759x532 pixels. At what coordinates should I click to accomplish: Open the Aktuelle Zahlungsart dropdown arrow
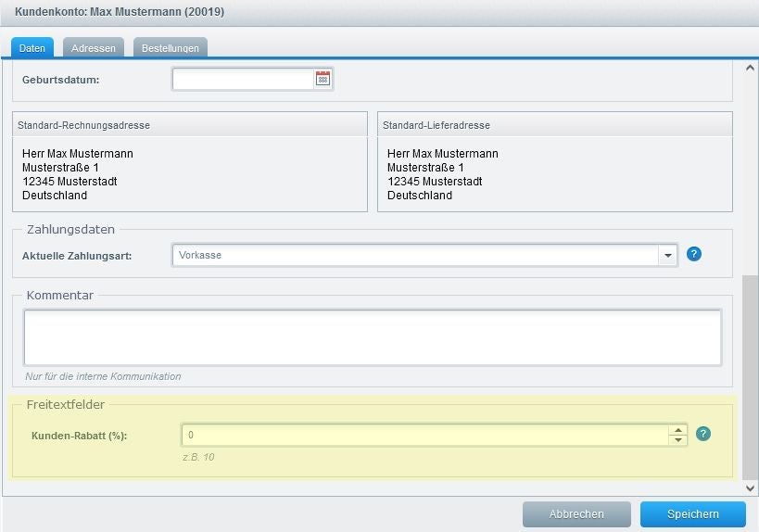pos(668,255)
